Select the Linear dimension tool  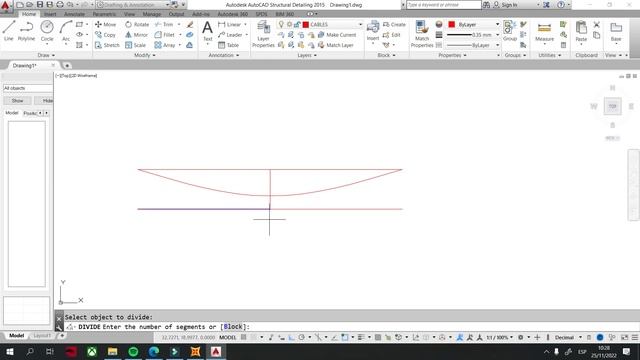230,24
